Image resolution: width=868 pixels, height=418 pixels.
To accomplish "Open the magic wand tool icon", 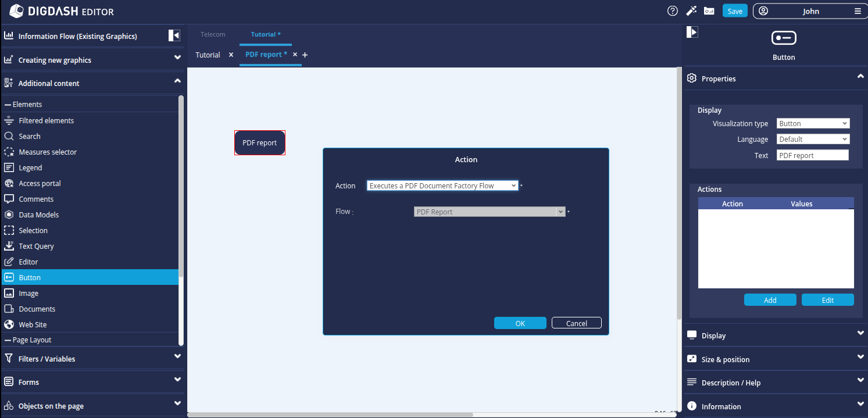I will pyautogui.click(x=691, y=11).
